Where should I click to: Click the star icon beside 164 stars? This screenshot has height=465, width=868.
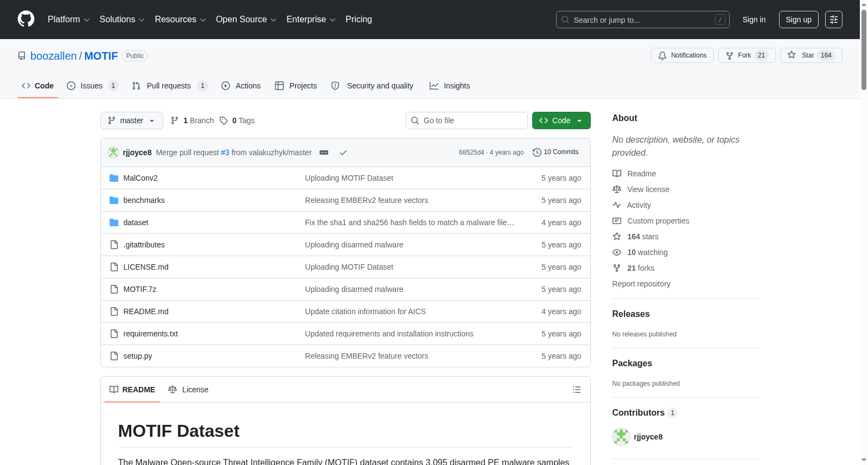(x=617, y=237)
